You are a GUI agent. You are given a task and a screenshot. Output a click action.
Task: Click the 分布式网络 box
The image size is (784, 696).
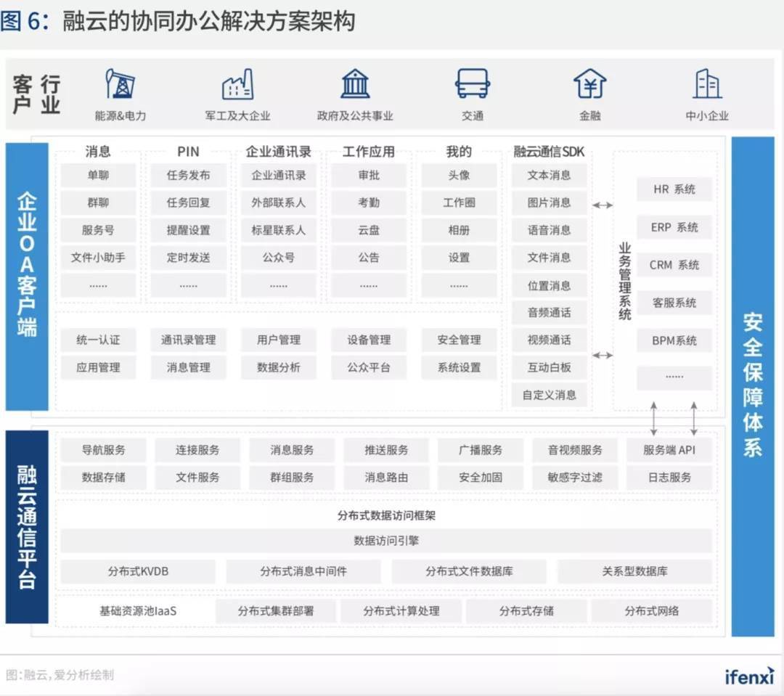[652, 611]
